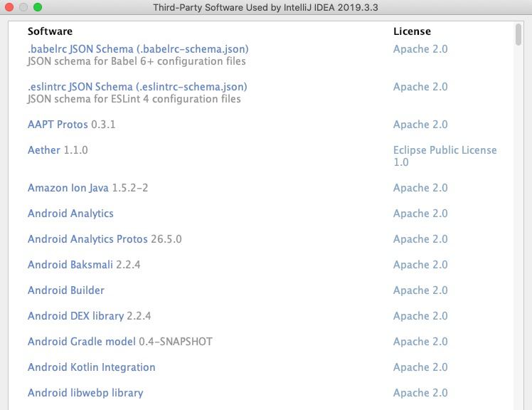Click the ESLint 4 configuration files description

click(134, 99)
